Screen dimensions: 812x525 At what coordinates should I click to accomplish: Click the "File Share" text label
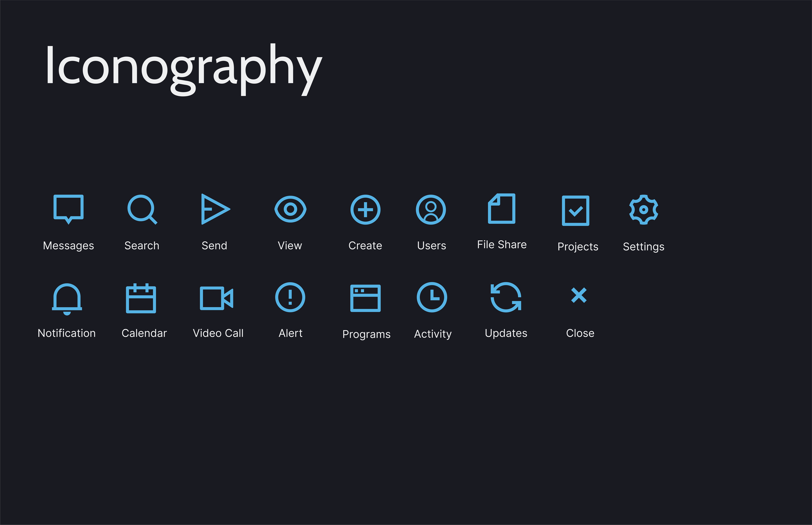tap(501, 244)
